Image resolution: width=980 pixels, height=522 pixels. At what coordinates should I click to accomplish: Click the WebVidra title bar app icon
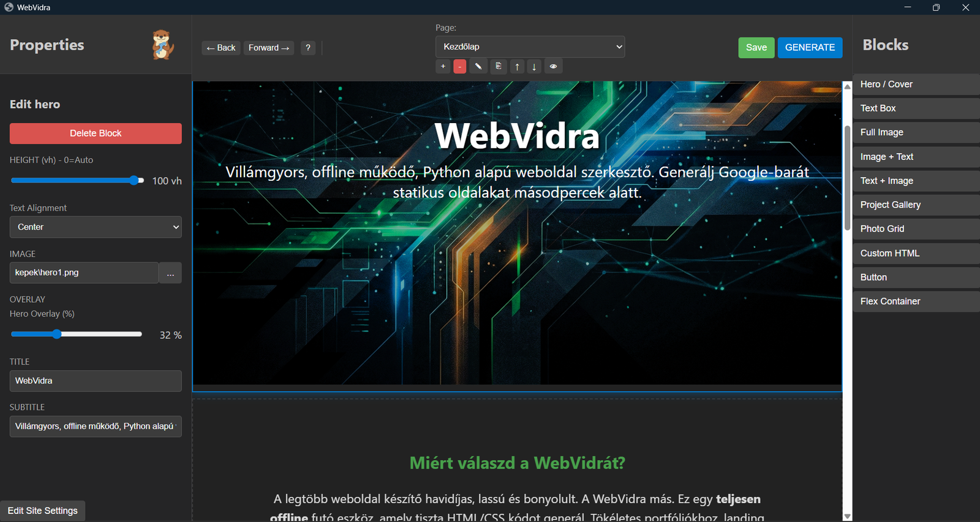9,7
